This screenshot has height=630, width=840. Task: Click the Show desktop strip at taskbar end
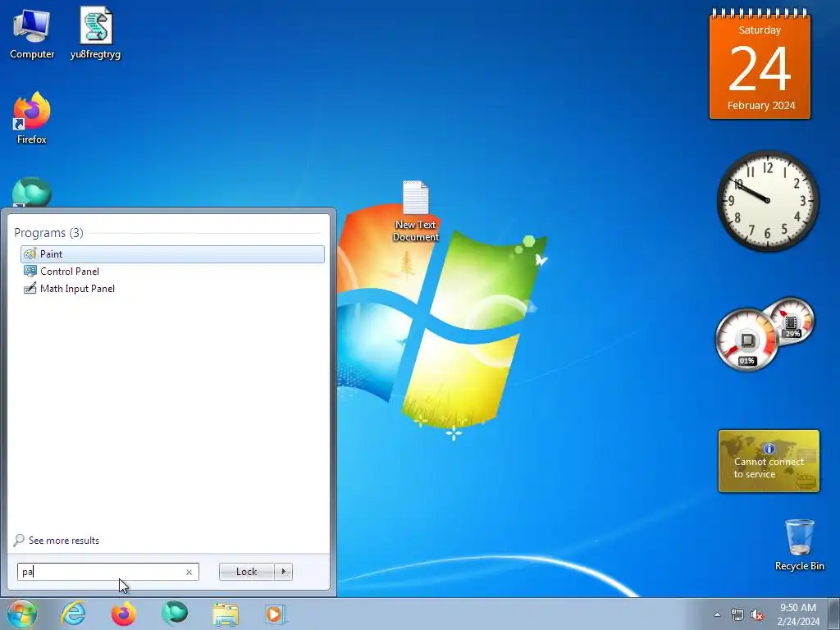[x=834, y=614]
